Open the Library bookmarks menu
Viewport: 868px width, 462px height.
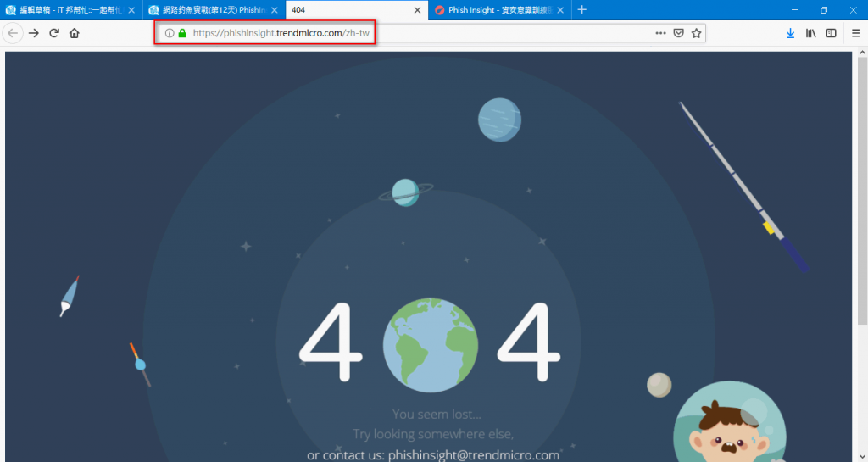point(811,33)
